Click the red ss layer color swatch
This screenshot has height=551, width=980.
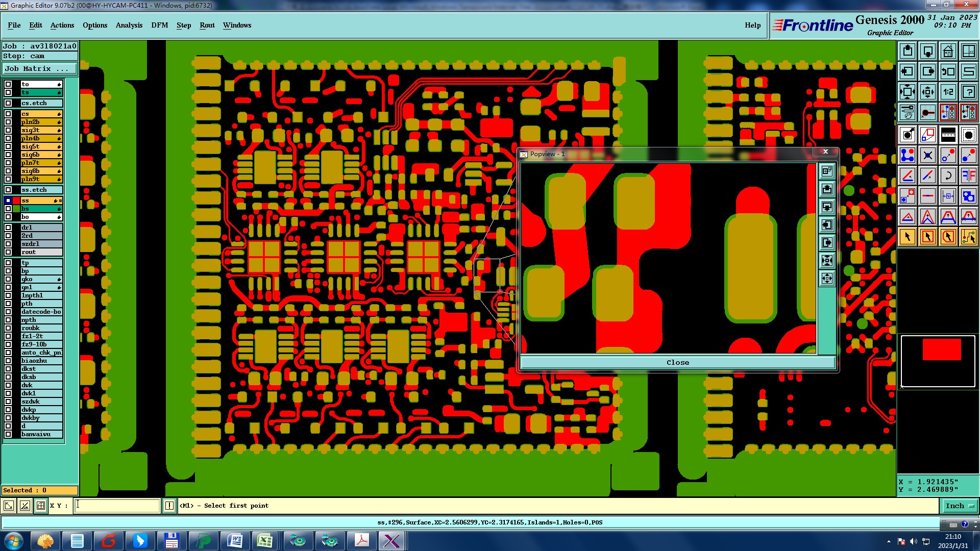point(16,201)
